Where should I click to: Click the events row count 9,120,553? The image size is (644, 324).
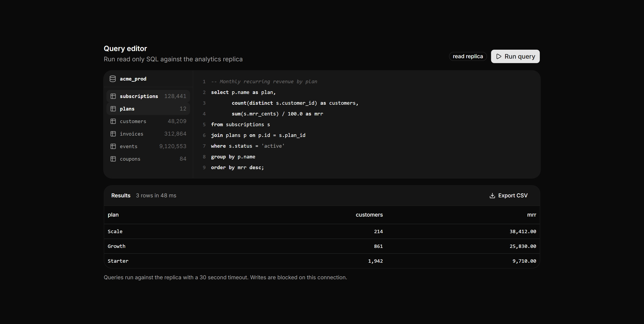(x=173, y=146)
